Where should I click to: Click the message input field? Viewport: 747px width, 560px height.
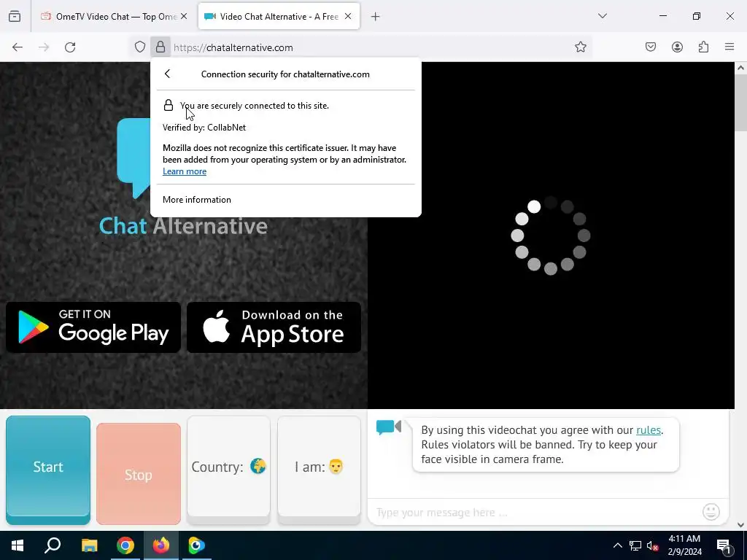pyautogui.click(x=533, y=513)
